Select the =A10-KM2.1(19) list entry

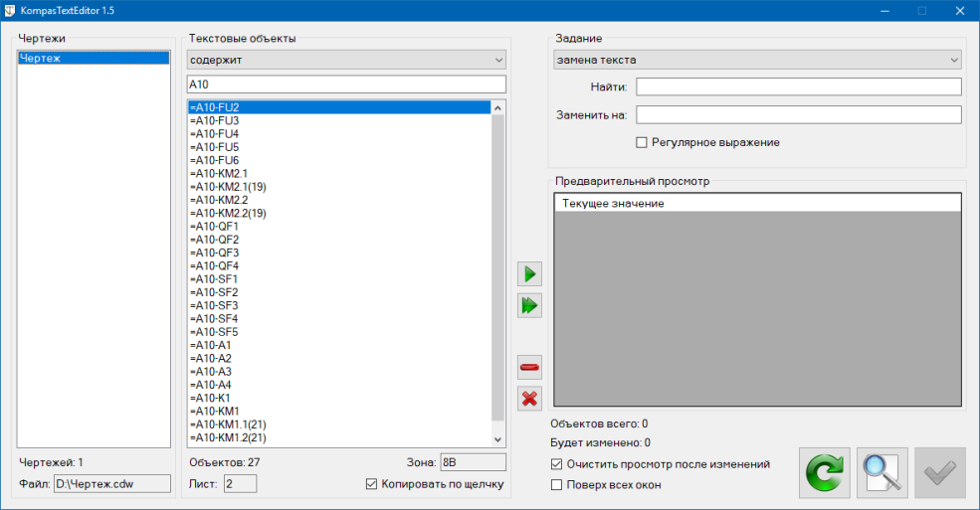(x=228, y=187)
